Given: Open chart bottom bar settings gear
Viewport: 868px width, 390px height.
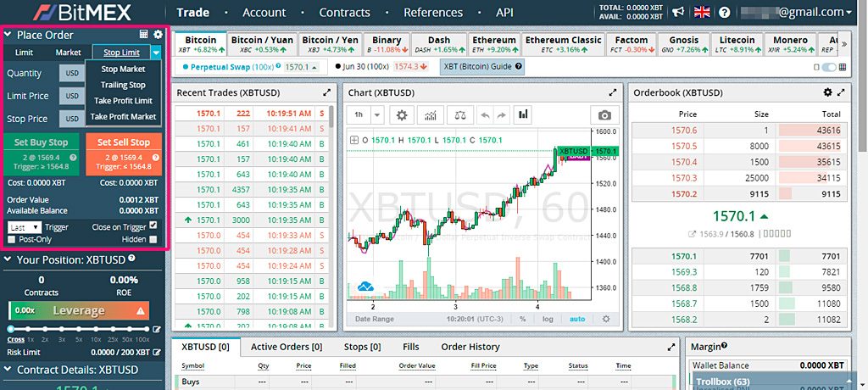Looking at the screenshot, I should click(x=606, y=319).
